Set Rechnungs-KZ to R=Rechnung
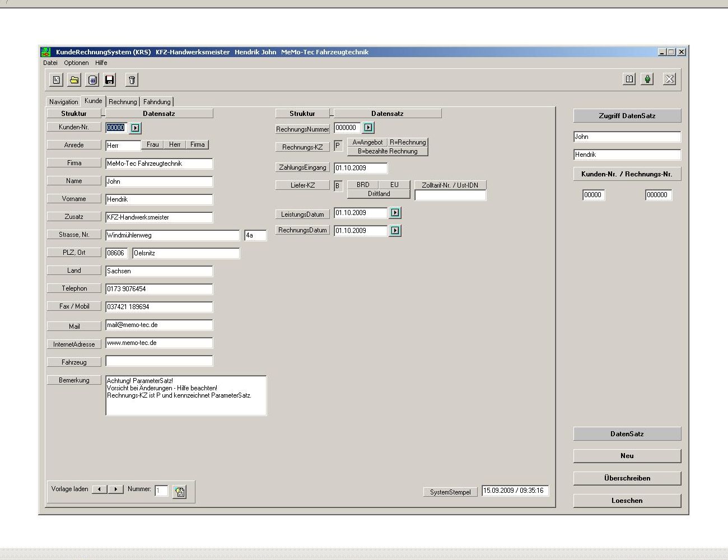The height and width of the screenshot is (560, 728). (x=408, y=142)
